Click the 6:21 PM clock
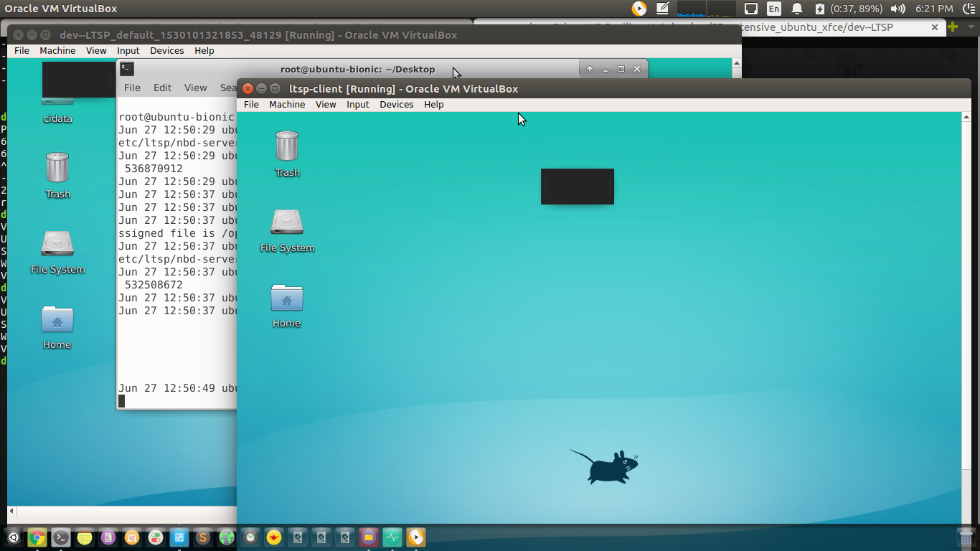Screen dimensions: 980x551 coord(934,9)
